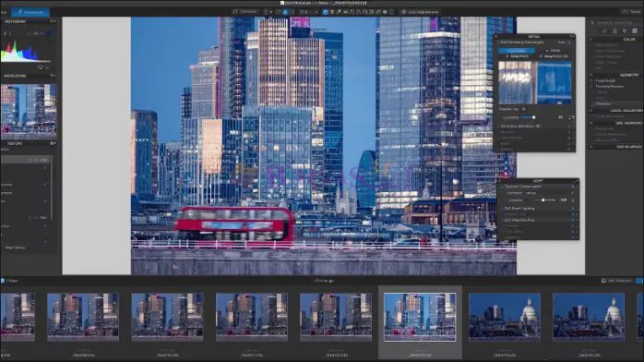Screen dimensions: 644x362
Task: Open the zoom level dropdown arrow in the toolbar
Action: click(316, 12)
